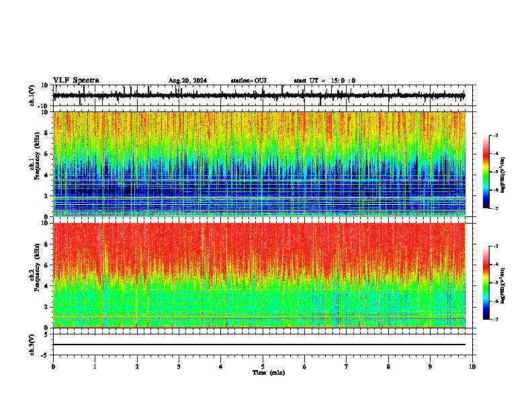Click the flat ch.3 voltage line
532x411 pixels.
click(x=259, y=345)
